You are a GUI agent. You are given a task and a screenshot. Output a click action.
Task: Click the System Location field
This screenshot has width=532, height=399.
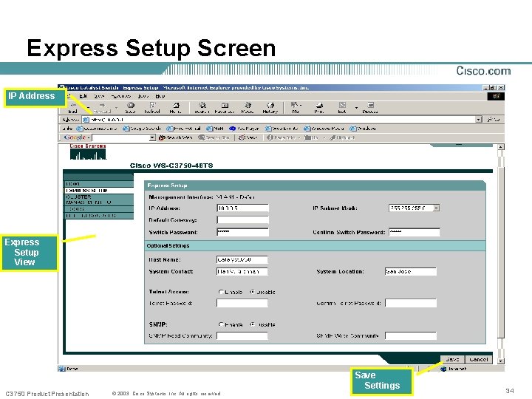click(411, 271)
